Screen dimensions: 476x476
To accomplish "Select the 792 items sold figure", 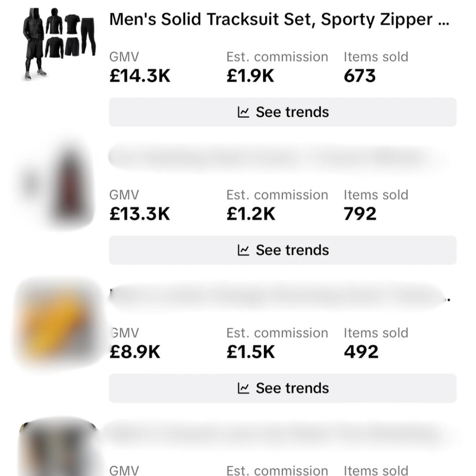I will coord(360,214).
